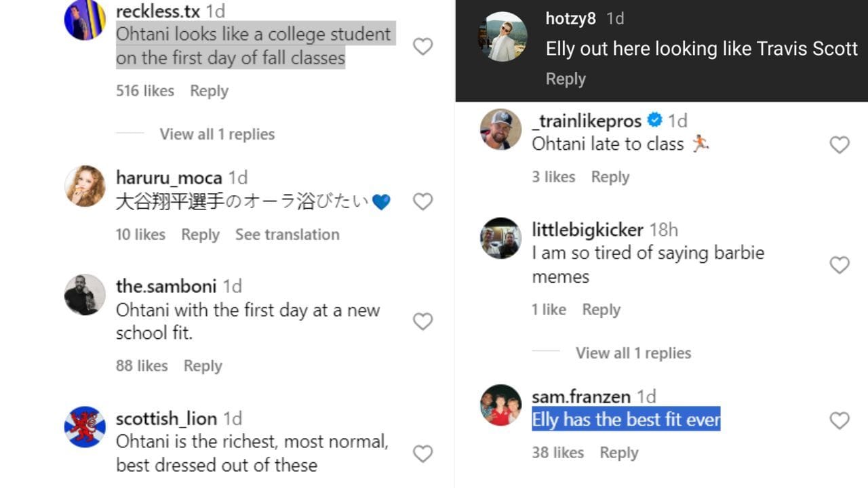Screen dimensions: 868x488
Task: Show translation of haruru_moca's comment
Action: coord(287,235)
